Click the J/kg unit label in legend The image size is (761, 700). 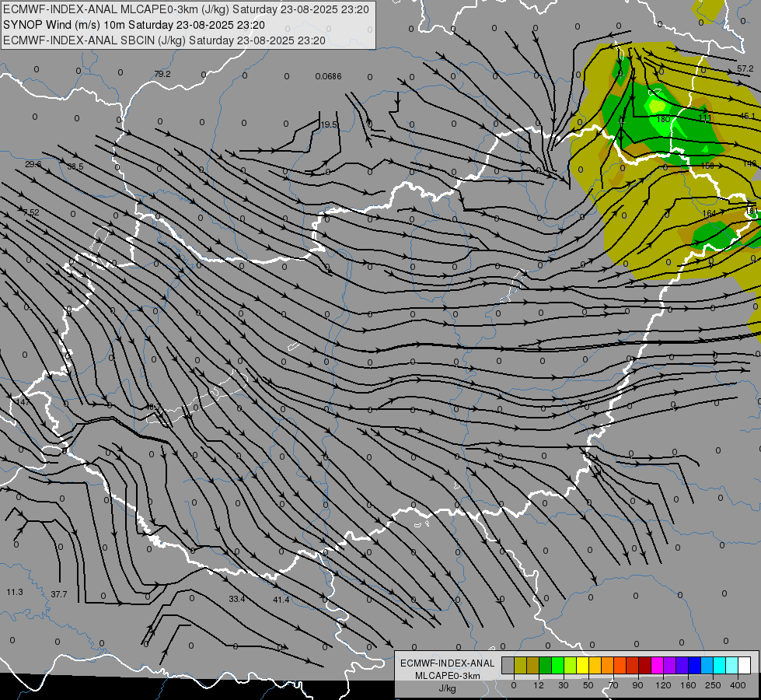tap(447, 688)
